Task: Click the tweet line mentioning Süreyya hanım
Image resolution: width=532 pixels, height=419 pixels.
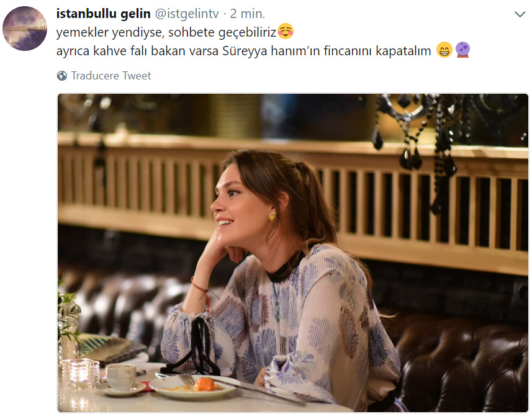Action: pos(244,51)
